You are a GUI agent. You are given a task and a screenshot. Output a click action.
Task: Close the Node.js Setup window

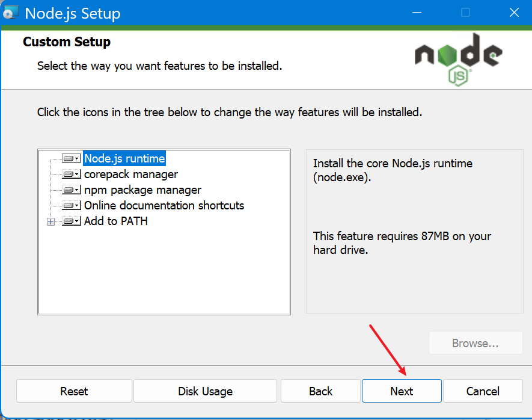coord(514,13)
